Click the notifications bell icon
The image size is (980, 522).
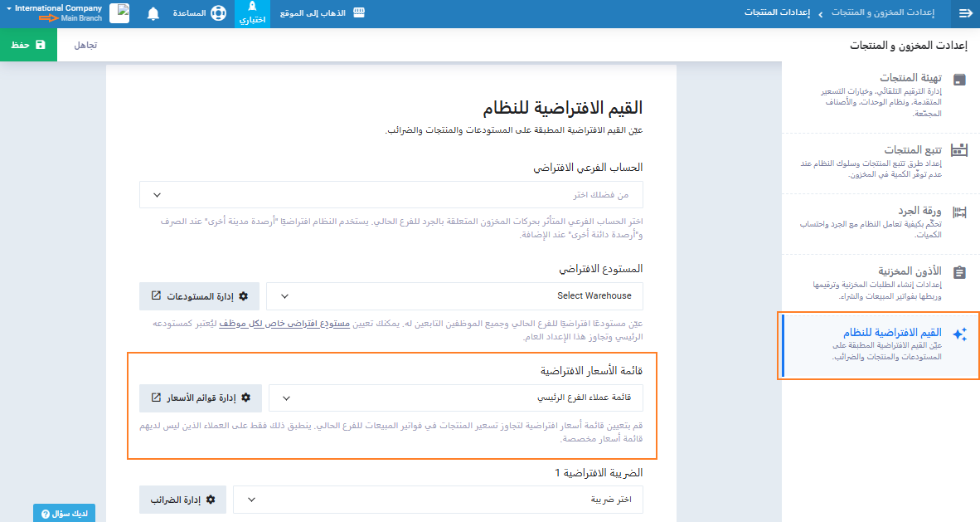[x=153, y=14]
